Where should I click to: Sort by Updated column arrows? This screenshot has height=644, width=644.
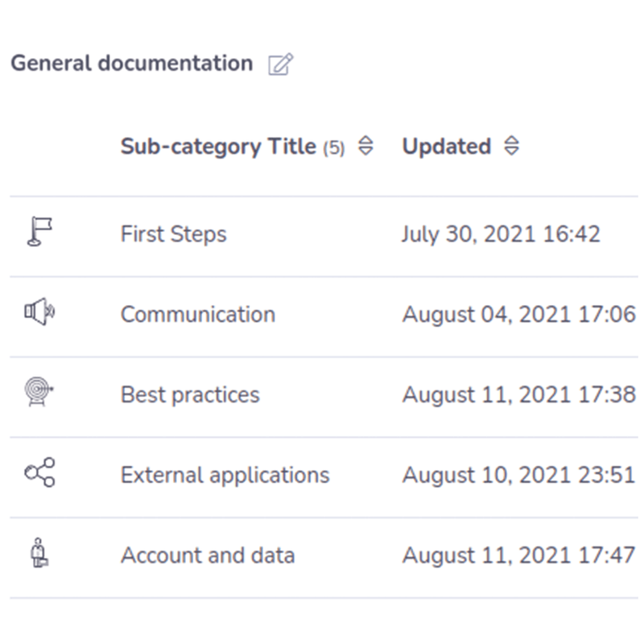(x=511, y=146)
